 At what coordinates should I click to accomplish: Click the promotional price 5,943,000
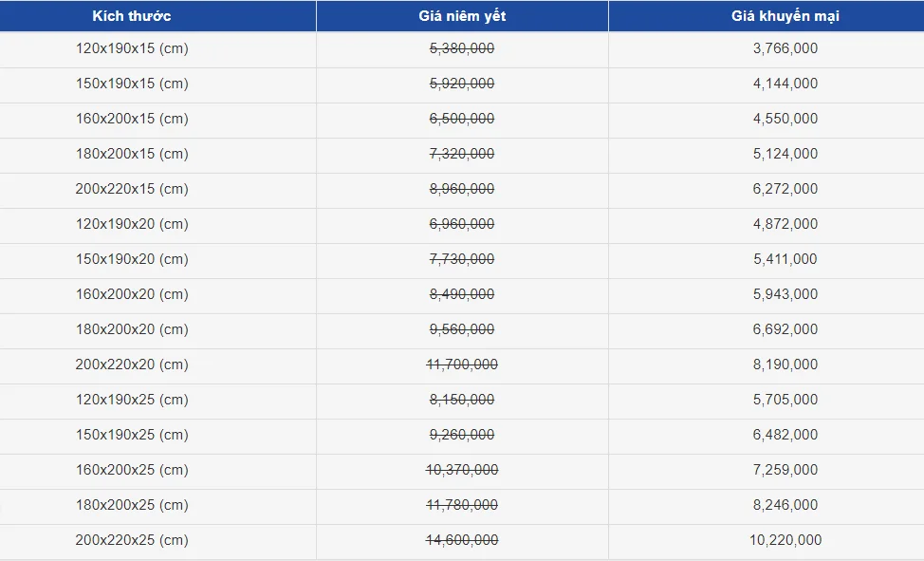click(785, 294)
